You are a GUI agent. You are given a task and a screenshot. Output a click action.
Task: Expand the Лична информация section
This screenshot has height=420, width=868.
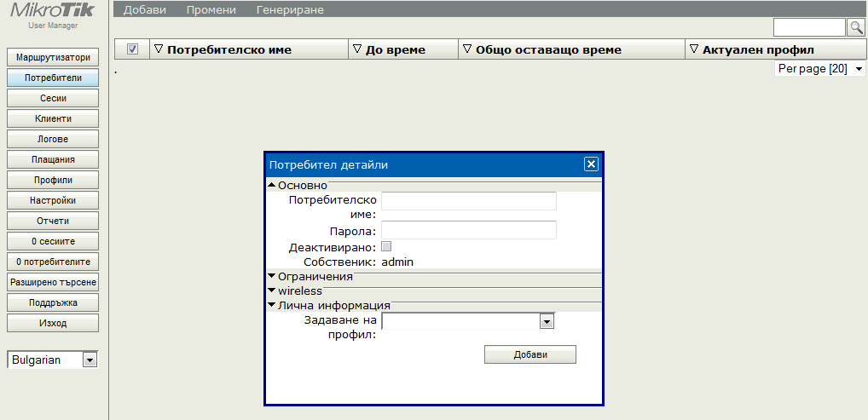click(272, 304)
